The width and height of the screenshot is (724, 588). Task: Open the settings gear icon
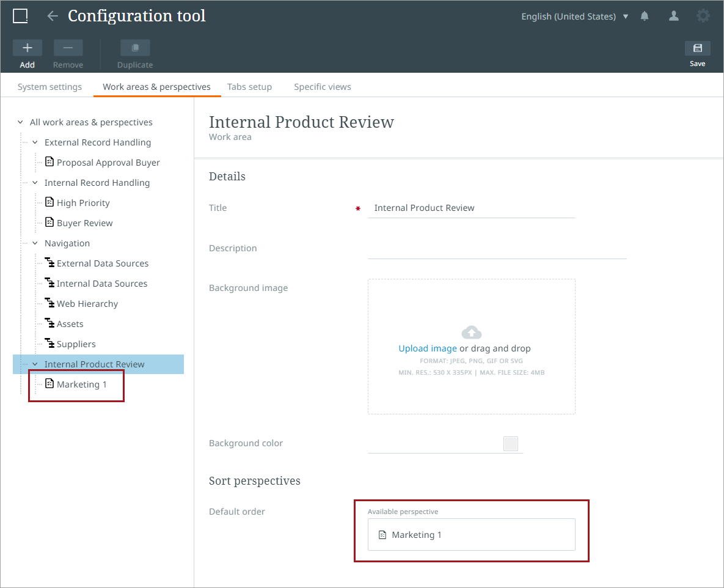point(703,17)
